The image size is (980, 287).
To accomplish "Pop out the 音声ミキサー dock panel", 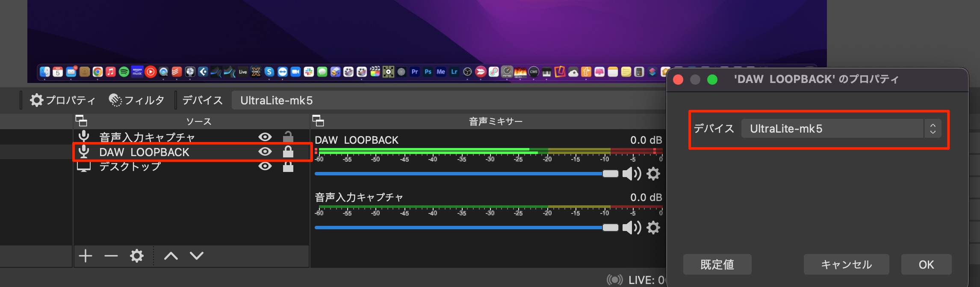I will 318,121.
